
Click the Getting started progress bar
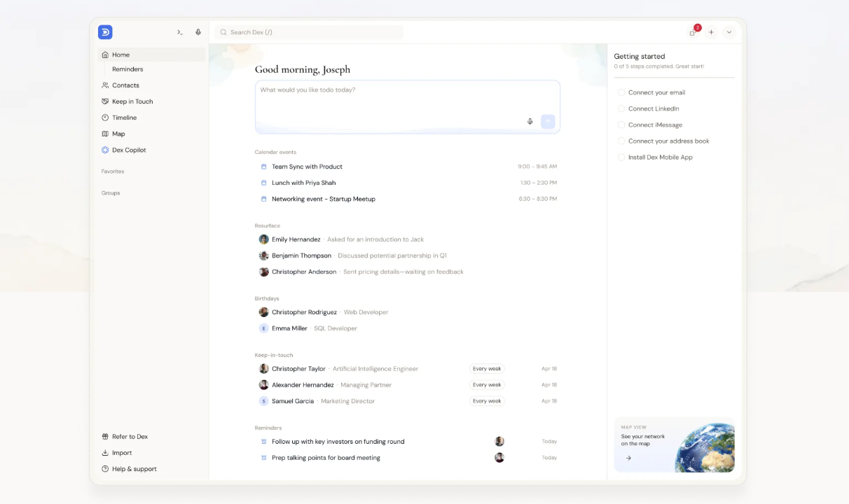pos(674,77)
